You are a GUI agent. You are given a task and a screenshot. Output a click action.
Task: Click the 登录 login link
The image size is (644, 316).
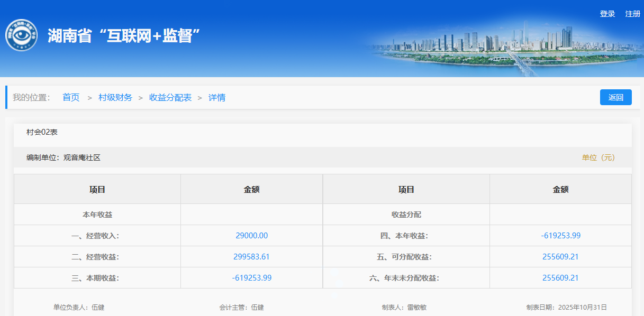(x=607, y=14)
